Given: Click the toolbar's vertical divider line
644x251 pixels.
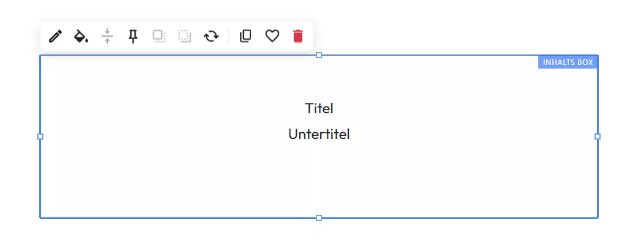Looking at the screenshot, I should pyautogui.click(x=229, y=37).
